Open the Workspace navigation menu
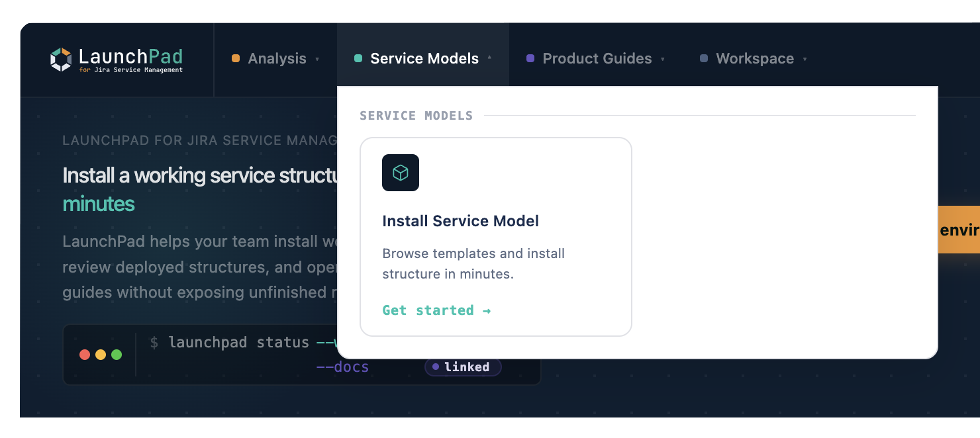Screen dimensions: 980x438 point(754,58)
